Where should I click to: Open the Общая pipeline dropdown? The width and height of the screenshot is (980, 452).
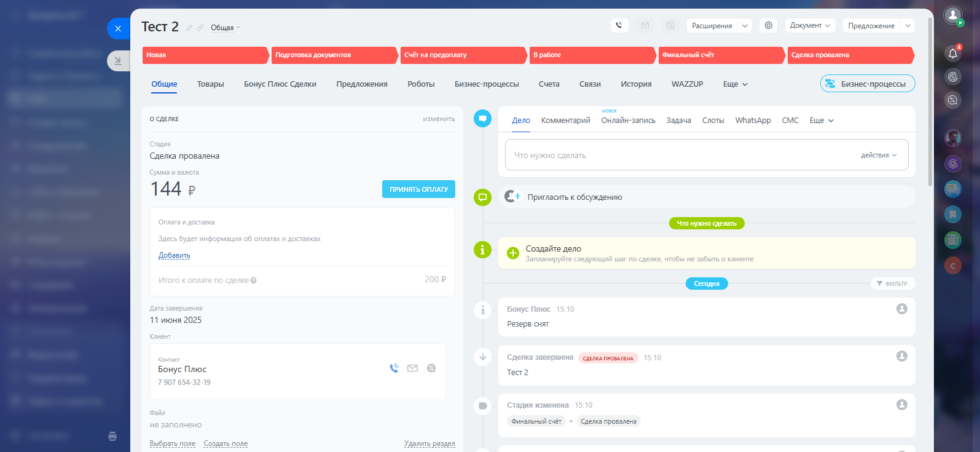click(225, 28)
